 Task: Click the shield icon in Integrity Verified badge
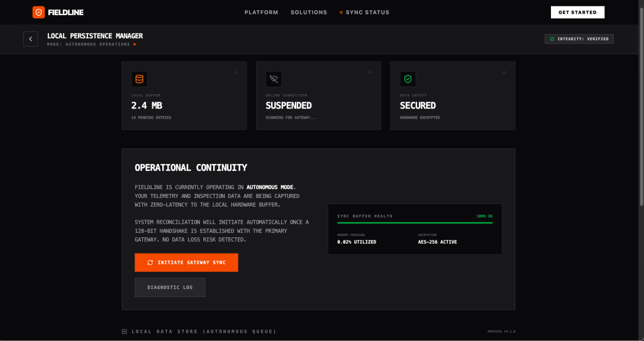coord(552,39)
